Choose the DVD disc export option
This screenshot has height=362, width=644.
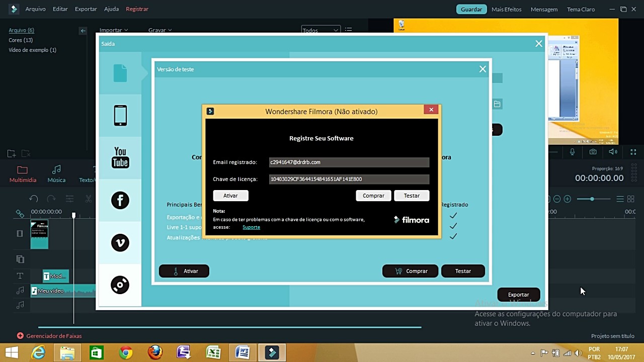coord(120,285)
